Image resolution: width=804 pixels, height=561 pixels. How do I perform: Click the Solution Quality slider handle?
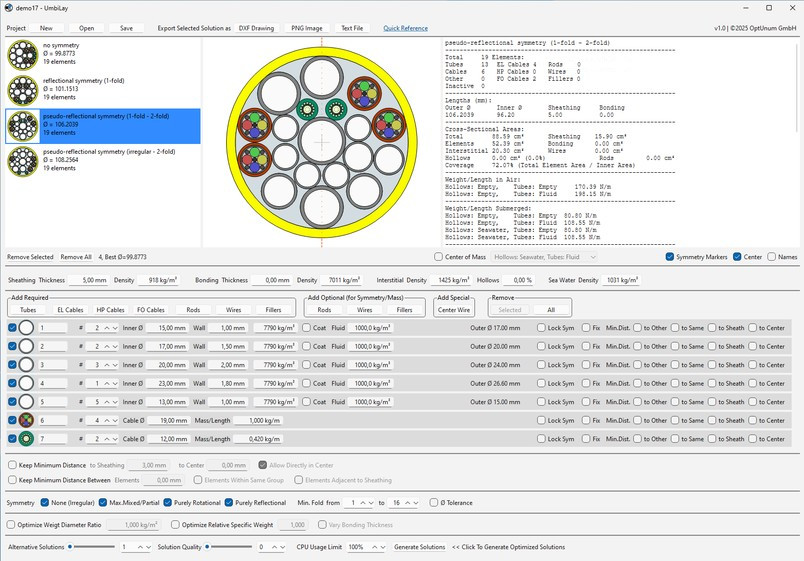click(206, 547)
